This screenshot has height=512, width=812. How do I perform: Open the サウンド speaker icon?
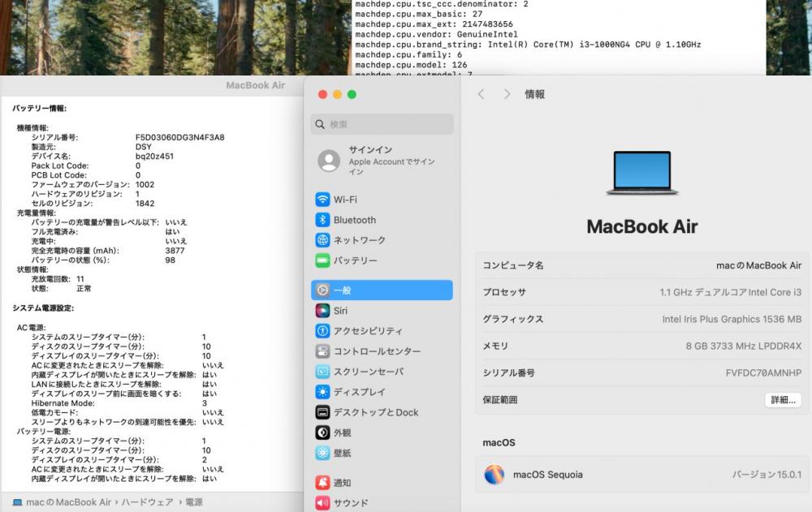click(322, 503)
